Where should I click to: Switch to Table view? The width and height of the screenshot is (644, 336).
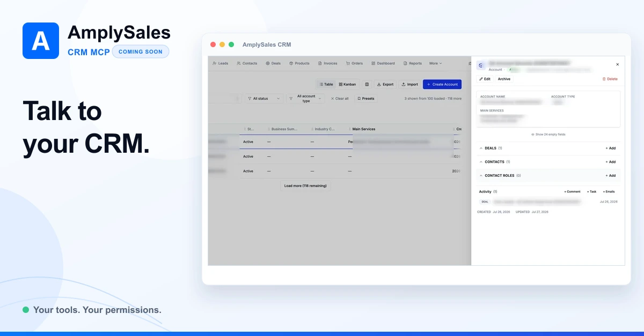326,84
